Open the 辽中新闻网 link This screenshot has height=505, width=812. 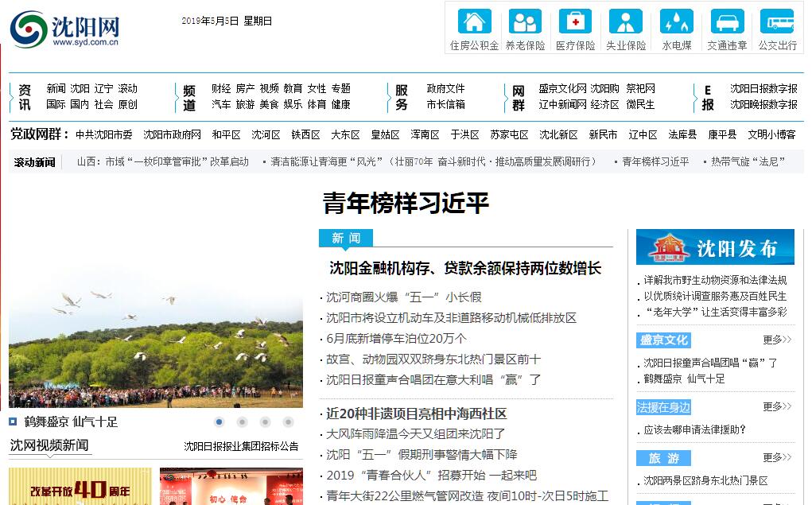[x=562, y=105]
